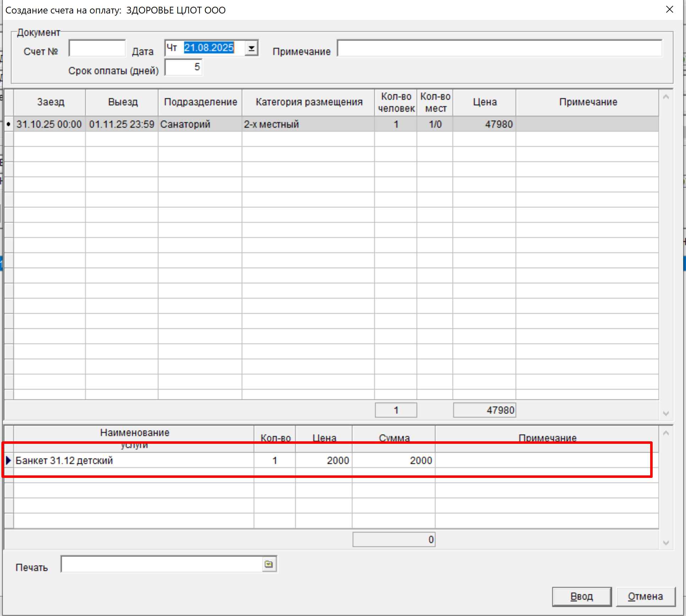Click the highlighted date 21.08.2025

click(209, 48)
